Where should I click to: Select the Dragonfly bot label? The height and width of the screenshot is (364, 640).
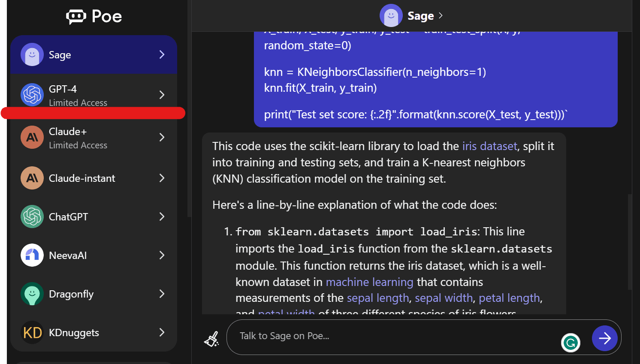point(71,295)
